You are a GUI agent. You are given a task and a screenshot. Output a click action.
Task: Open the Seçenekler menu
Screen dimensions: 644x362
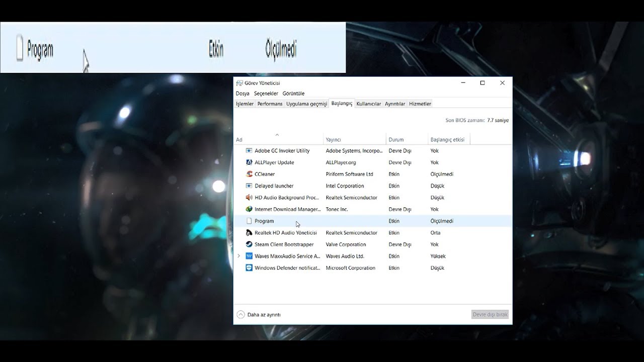pyautogui.click(x=266, y=94)
